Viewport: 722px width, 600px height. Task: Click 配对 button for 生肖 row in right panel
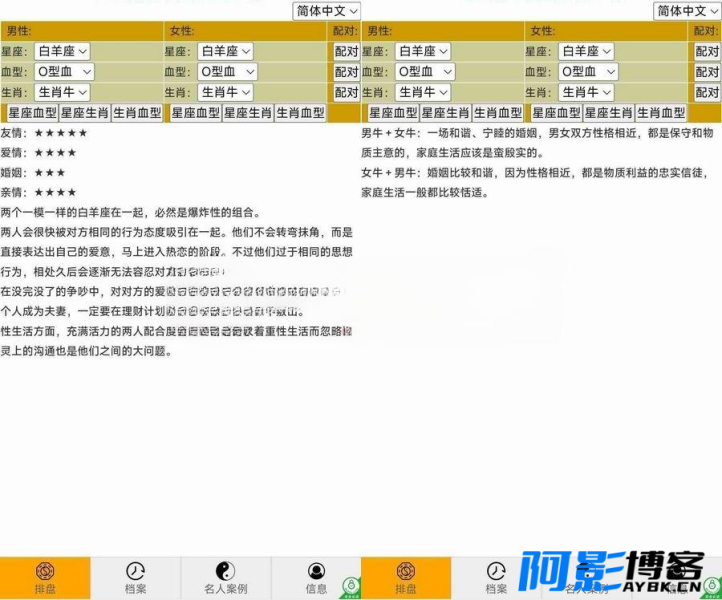pyautogui.click(x=707, y=92)
